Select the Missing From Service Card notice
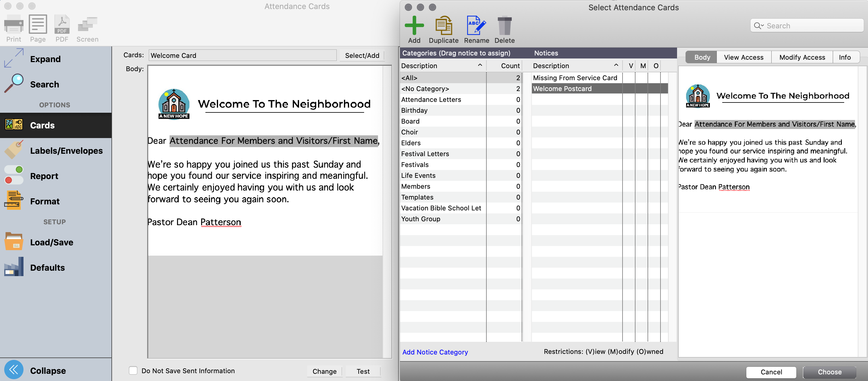The width and height of the screenshot is (868, 381). click(575, 78)
